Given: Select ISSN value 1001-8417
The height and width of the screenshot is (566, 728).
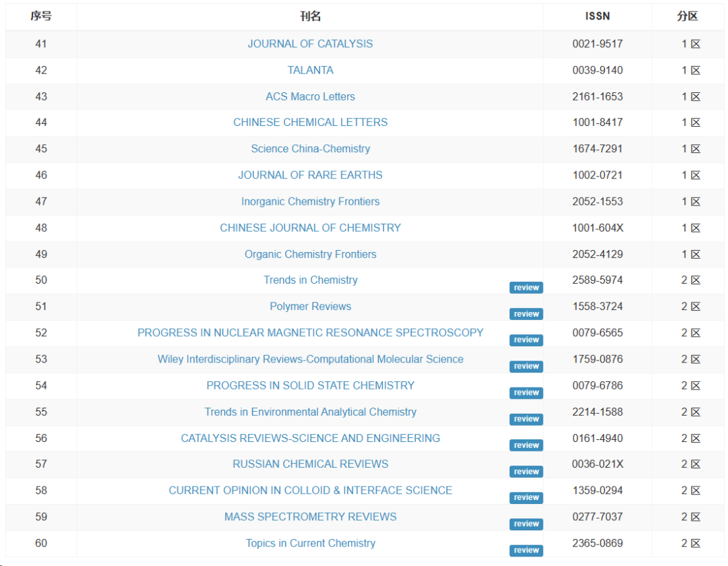Looking at the screenshot, I should click(x=597, y=123).
